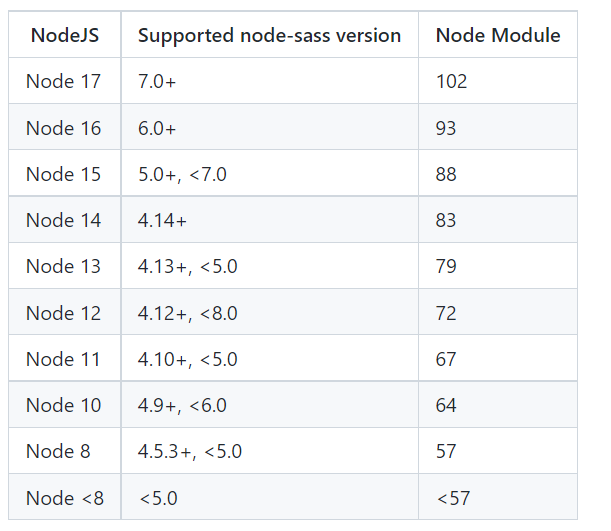Select the 4.5.3+, <5.0 version cell

[x=190, y=451]
